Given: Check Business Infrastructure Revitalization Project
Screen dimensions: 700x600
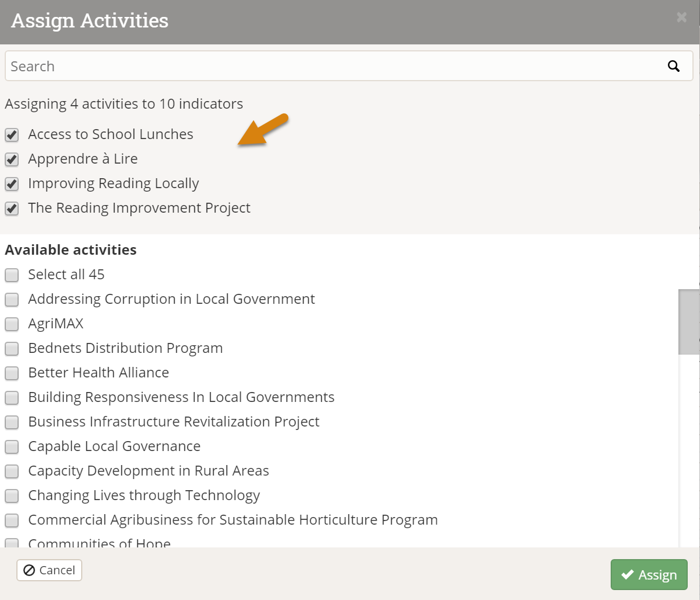Looking at the screenshot, I should click(x=12, y=422).
